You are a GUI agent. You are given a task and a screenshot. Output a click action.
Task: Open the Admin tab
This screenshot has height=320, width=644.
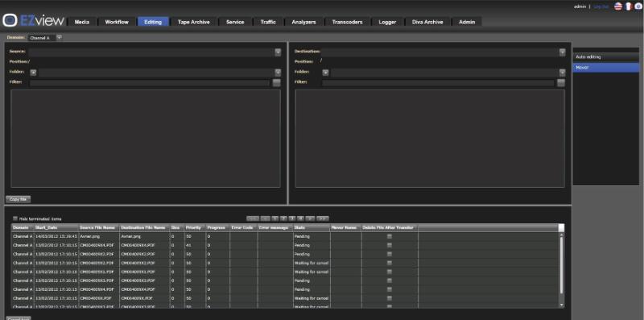click(x=467, y=22)
